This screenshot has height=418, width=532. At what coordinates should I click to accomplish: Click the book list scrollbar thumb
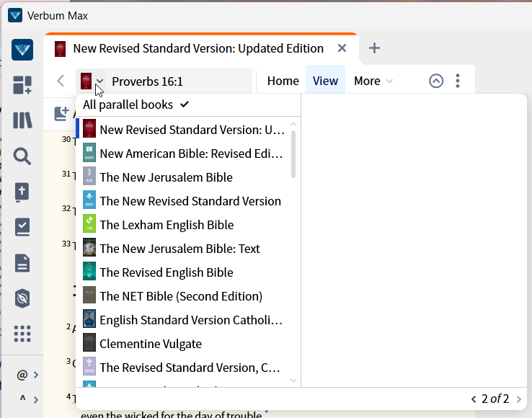click(x=293, y=154)
